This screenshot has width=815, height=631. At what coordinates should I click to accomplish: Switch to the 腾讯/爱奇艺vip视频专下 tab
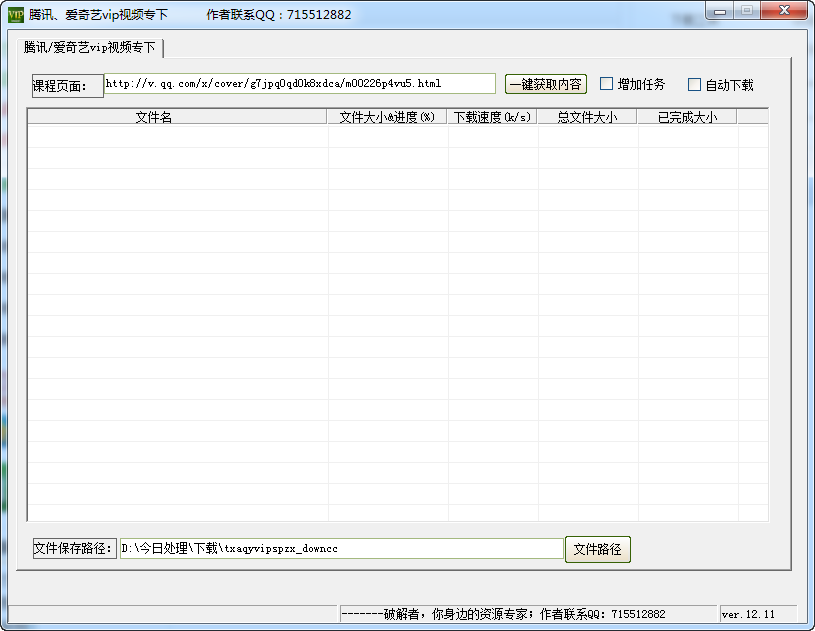coord(90,47)
